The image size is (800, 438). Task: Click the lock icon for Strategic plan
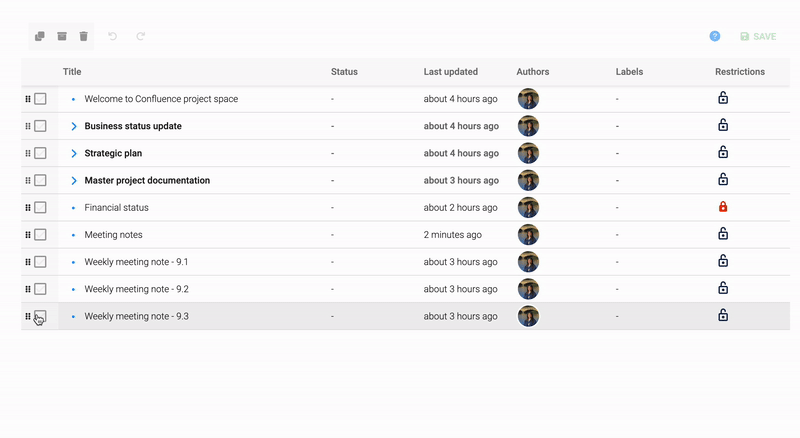point(723,153)
